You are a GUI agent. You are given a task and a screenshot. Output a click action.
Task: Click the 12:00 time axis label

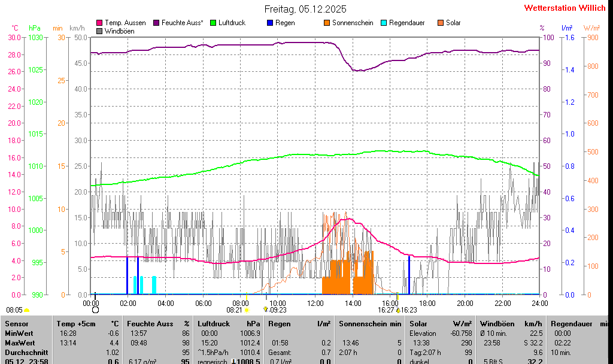pyautogui.click(x=315, y=304)
